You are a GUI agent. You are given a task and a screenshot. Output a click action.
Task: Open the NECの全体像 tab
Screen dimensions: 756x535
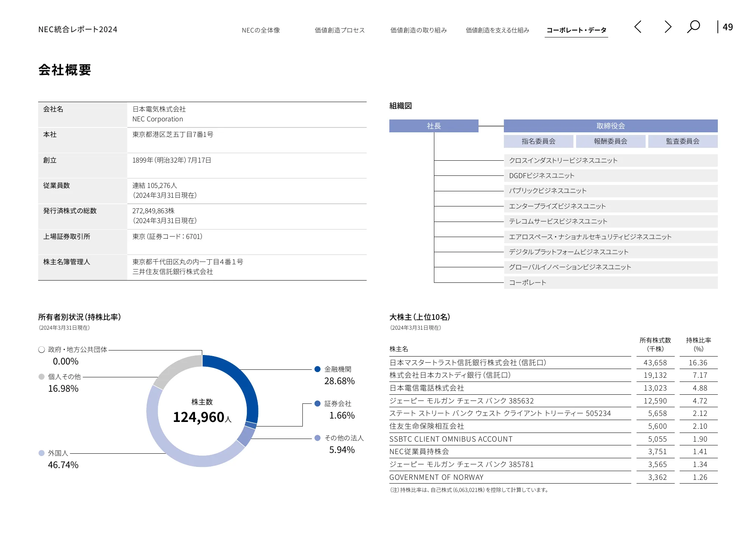pos(261,30)
